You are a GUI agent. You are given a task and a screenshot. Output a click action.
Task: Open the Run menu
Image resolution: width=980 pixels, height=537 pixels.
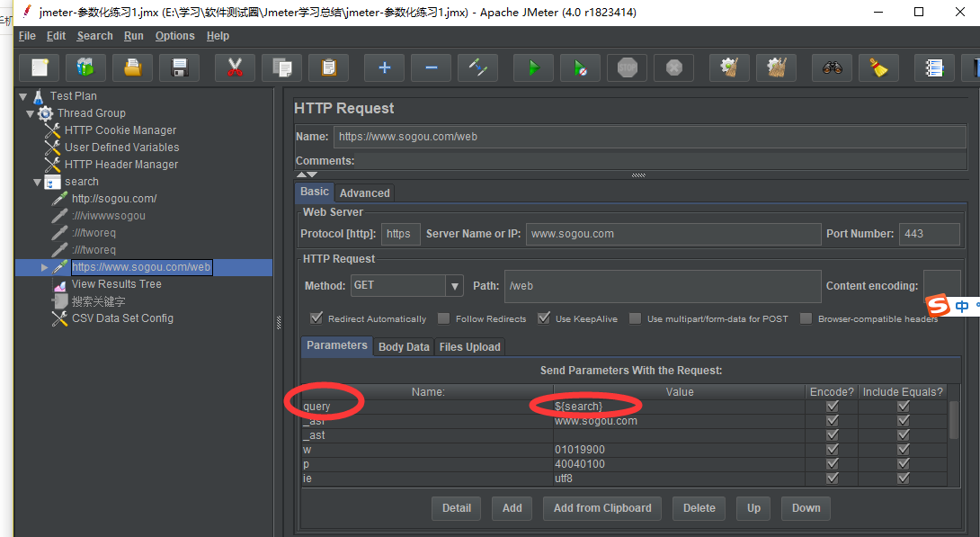click(134, 36)
